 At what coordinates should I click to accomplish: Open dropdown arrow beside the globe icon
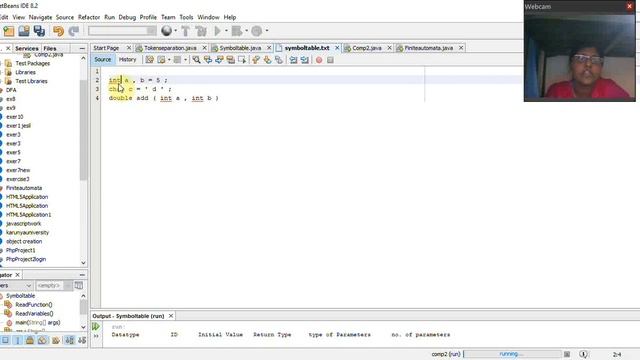click(x=176, y=31)
